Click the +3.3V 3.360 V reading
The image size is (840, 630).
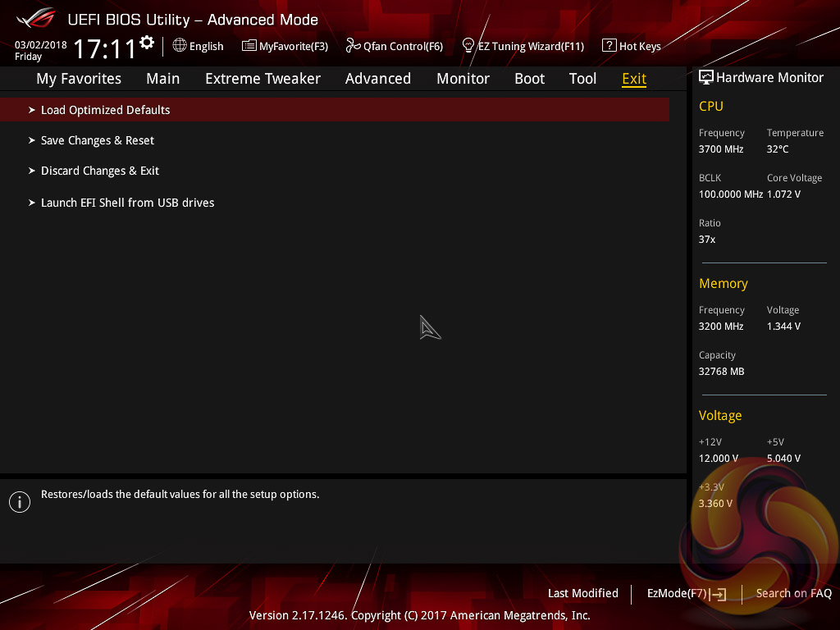coord(715,504)
